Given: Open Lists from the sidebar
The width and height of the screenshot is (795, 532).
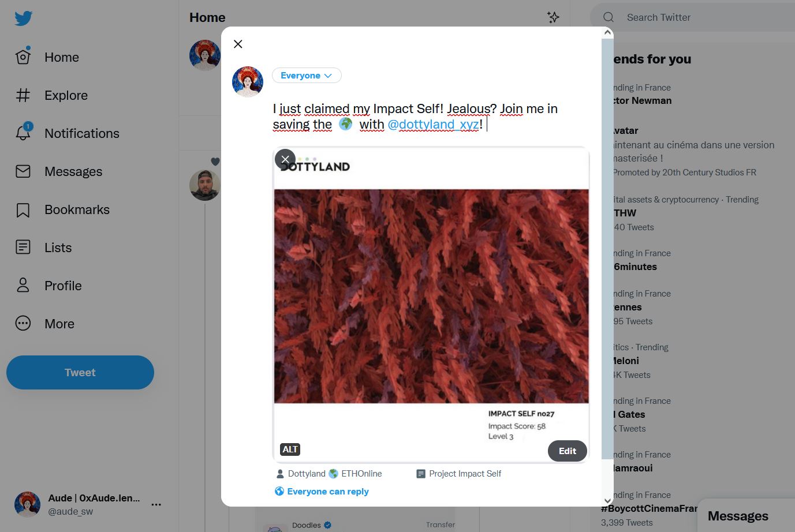Looking at the screenshot, I should tap(44, 248).
